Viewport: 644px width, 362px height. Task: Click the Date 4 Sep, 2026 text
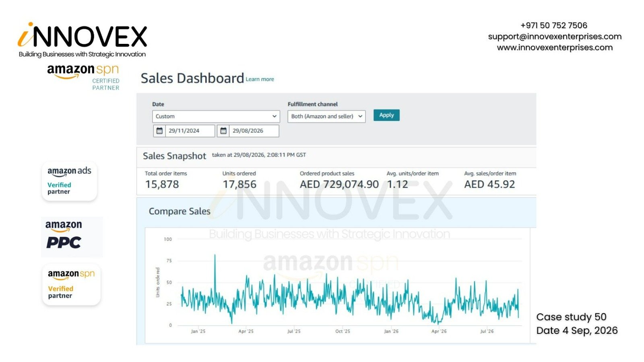[577, 331]
